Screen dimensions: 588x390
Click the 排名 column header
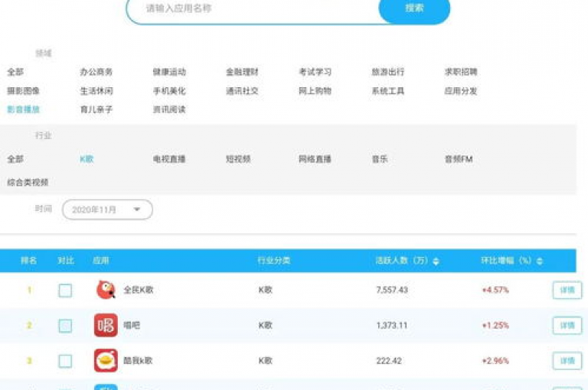click(x=29, y=260)
